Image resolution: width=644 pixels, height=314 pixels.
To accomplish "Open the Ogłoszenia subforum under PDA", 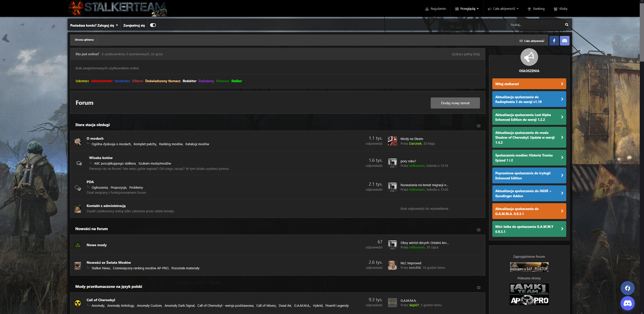I will coord(100,187).
